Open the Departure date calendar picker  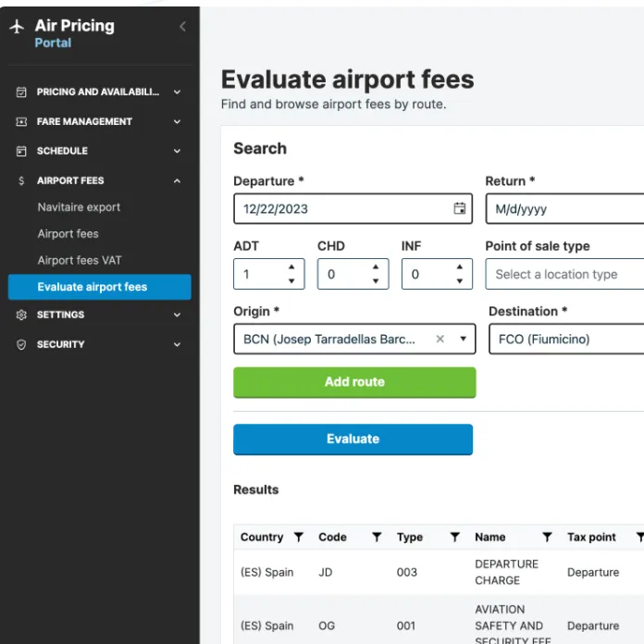coord(460,208)
